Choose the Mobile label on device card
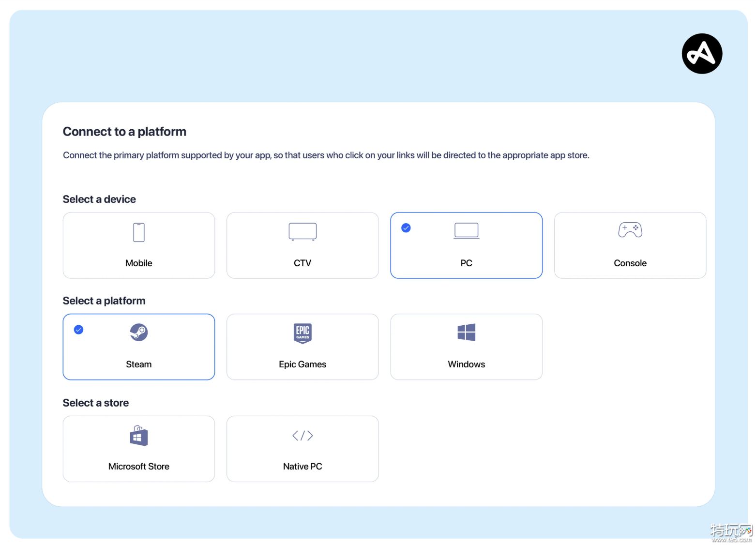 point(139,263)
